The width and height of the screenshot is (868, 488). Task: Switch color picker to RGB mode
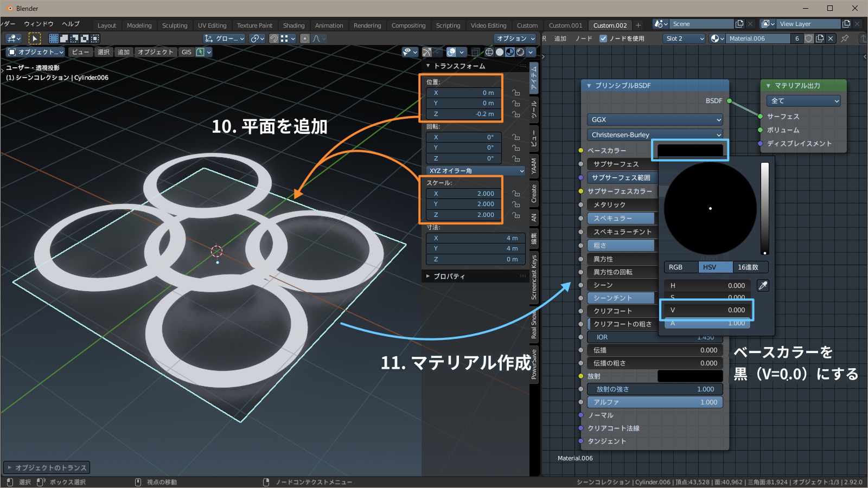pyautogui.click(x=680, y=267)
